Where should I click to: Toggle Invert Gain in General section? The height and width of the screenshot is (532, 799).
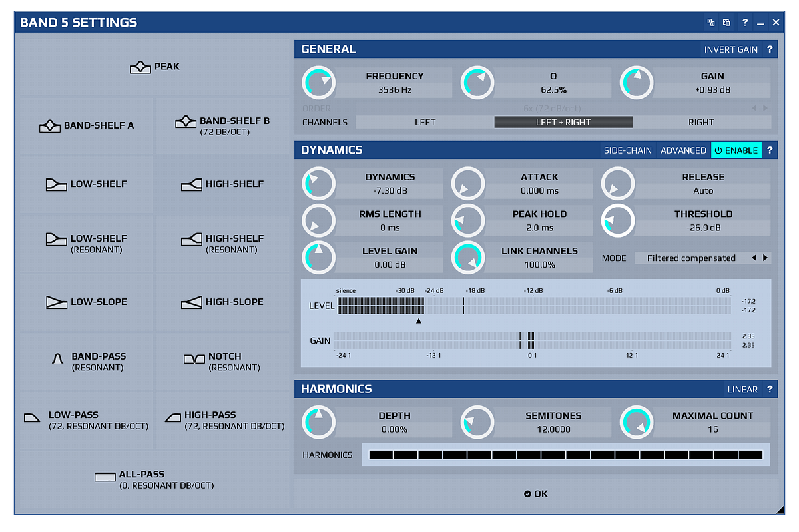731,49
